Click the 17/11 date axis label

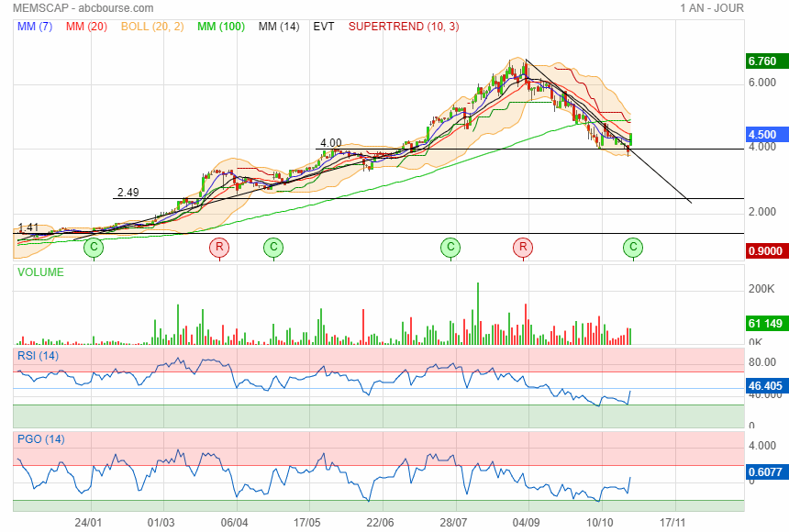click(672, 523)
